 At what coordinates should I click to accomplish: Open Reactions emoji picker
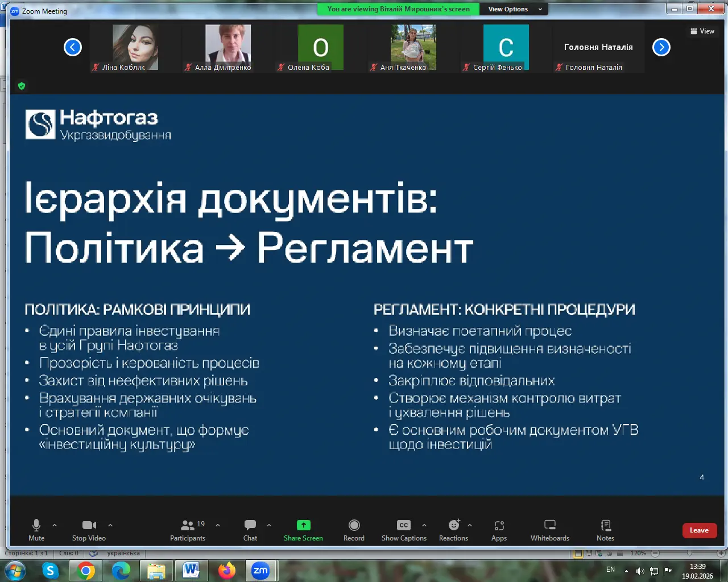pyautogui.click(x=453, y=530)
